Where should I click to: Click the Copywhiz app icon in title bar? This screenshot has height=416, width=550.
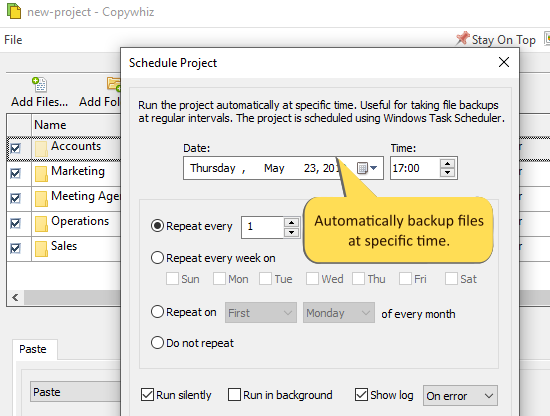click(14, 11)
